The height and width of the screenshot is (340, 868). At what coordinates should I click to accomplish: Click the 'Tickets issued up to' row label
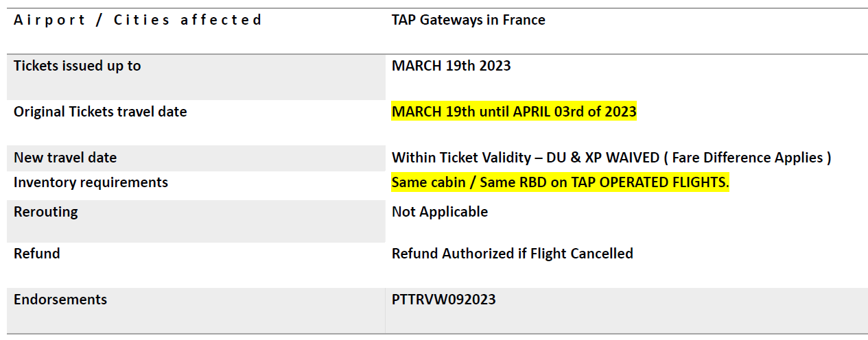(x=78, y=66)
